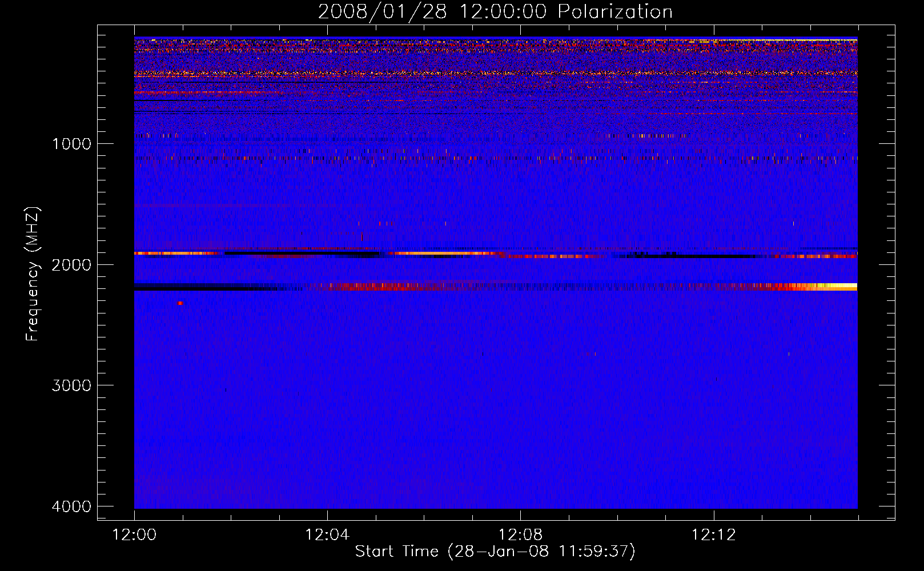Click the 4000 frequency tick label
The width and height of the screenshot is (924, 571).
click(71, 506)
